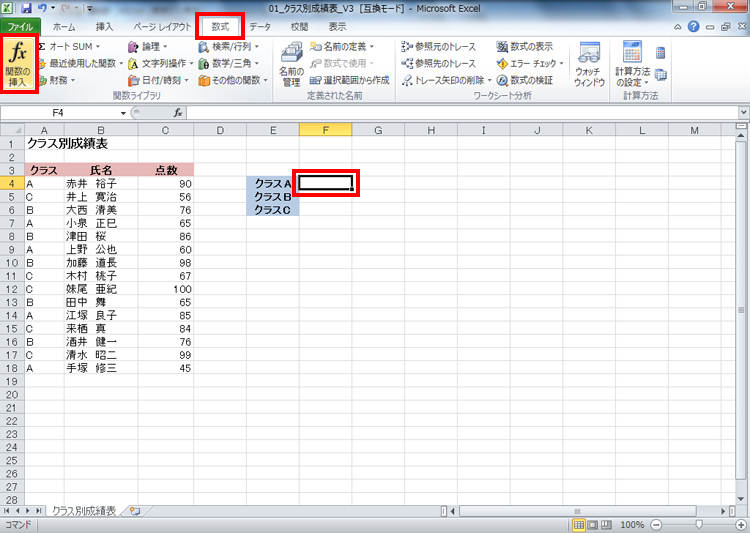Open 計算方法の設定 options
Viewport: 750px width, 533px height.
(x=632, y=64)
